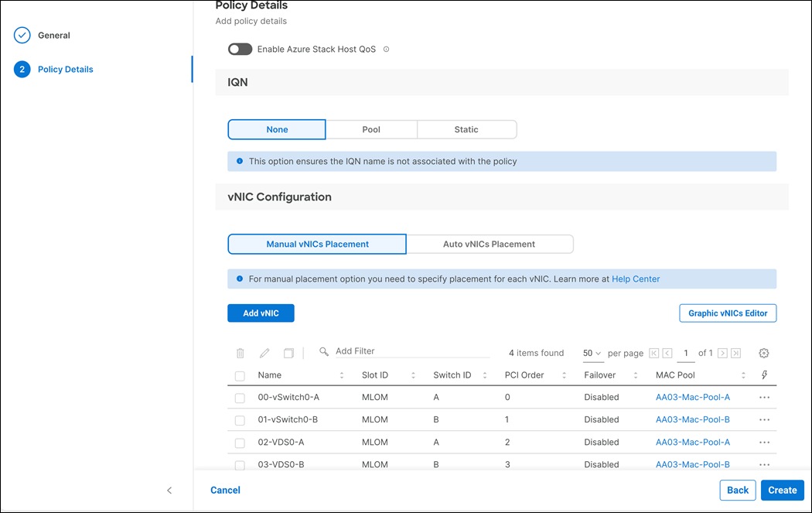
Task: Go to the last page of results
Action: click(735, 353)
